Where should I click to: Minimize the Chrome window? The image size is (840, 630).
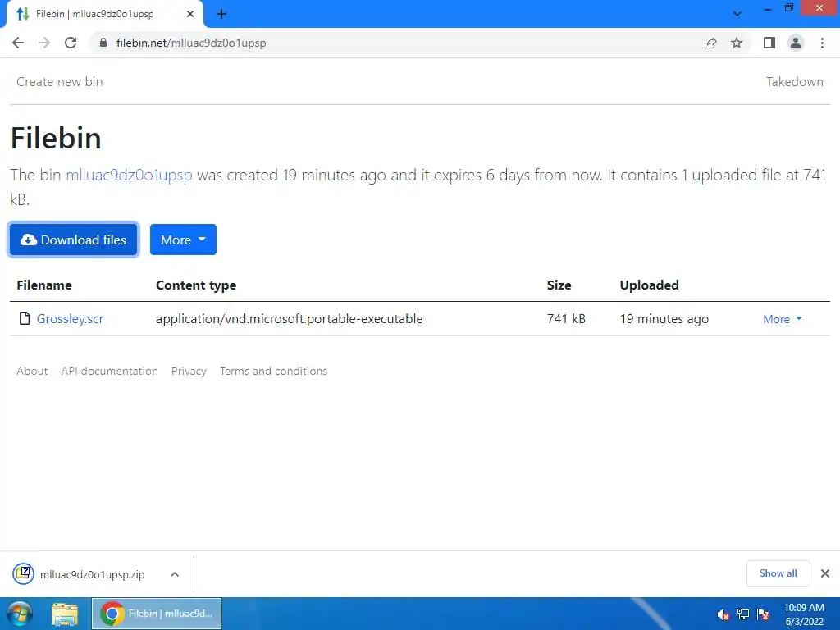[768, 8]
